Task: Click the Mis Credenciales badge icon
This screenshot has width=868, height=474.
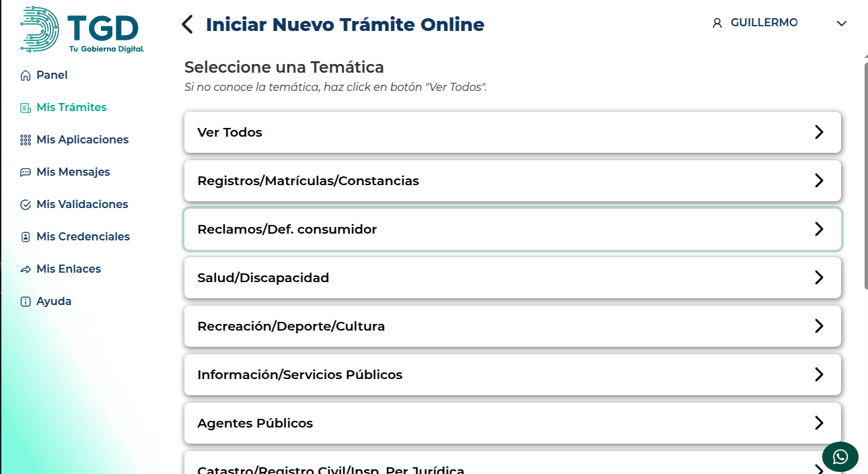Action: pyautogui.click(x=26, y=237)
